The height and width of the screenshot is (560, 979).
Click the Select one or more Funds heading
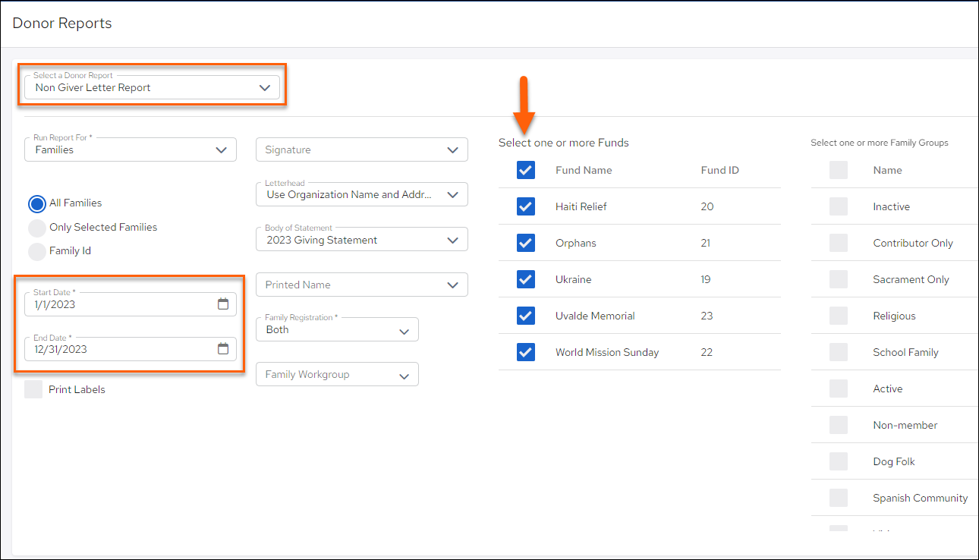pyautogui.click(x=564, y=143)
